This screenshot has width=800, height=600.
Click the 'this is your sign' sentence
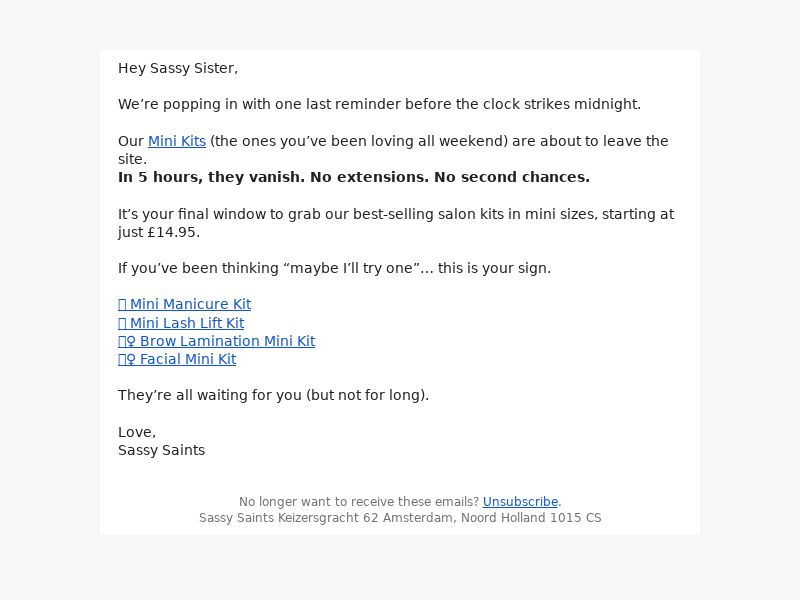click(334, 268)
